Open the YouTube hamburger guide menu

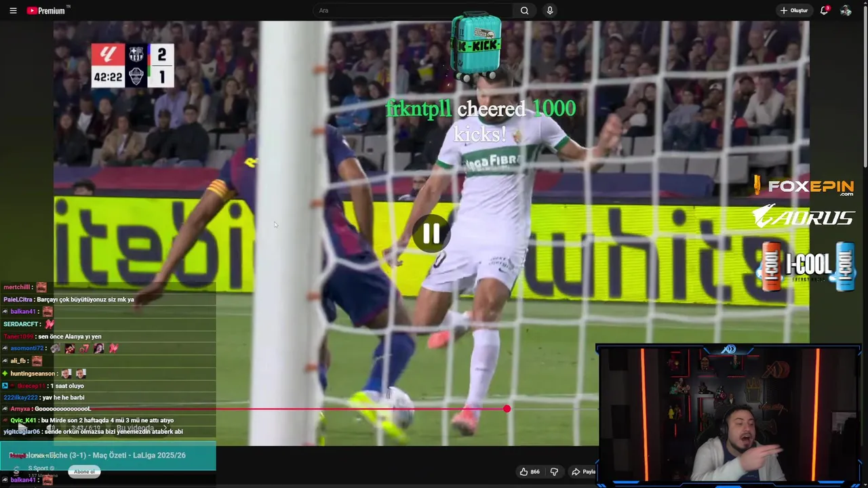13,11
